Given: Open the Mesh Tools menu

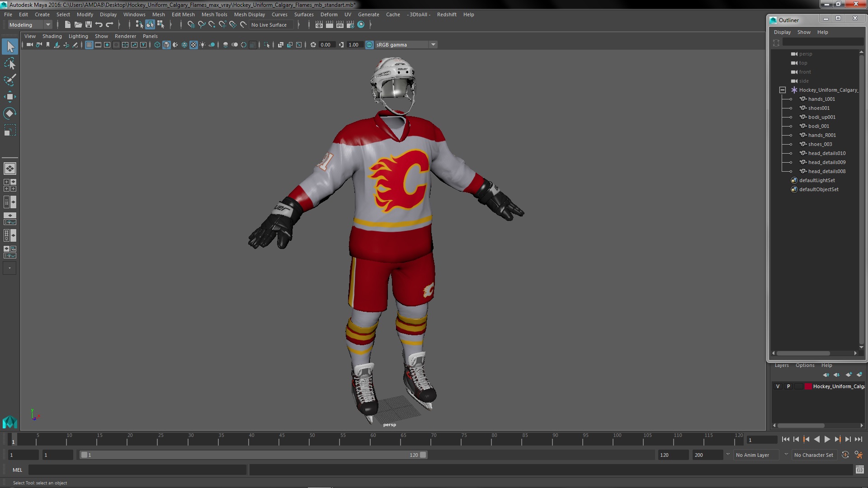Looking at the screenshot, I should pyautogui.click(x=214, y=14).
